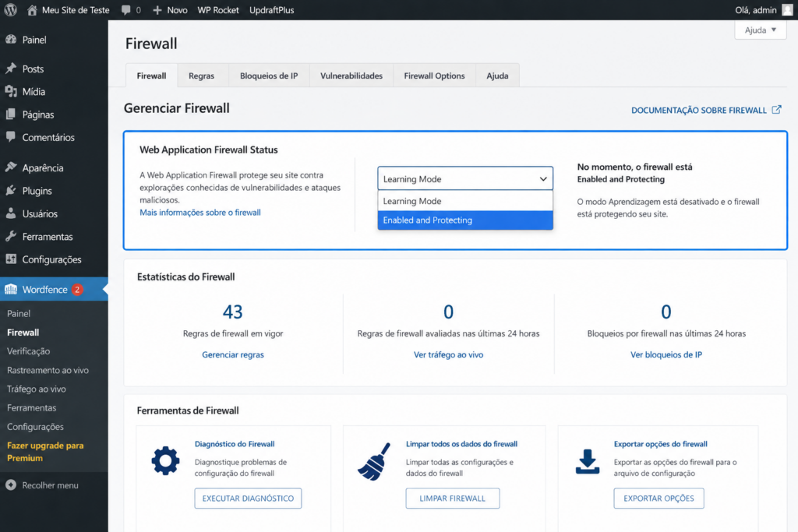Open Tráfego ao vivo submenu item
The image size is (798, 532).
[36, 389]
